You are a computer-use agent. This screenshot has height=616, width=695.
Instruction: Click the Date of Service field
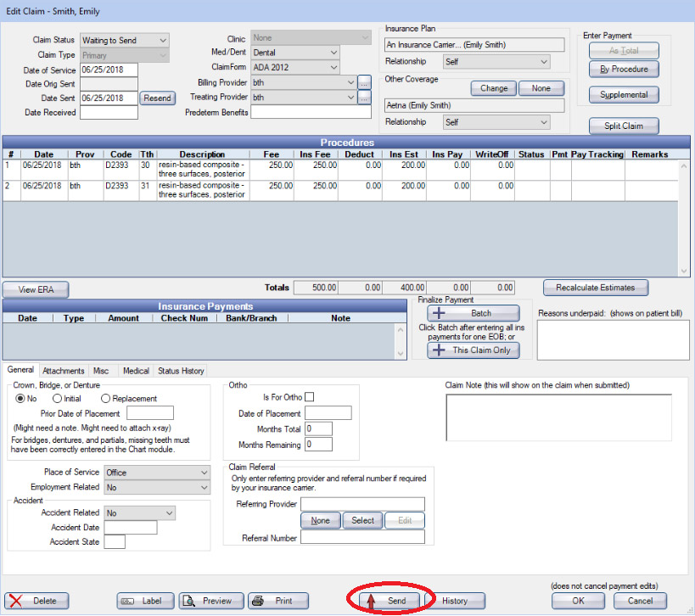point(109,70)
